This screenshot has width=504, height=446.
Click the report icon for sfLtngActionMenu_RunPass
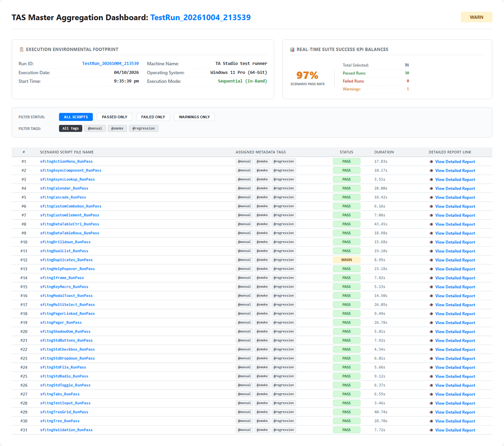coord(431,162)
